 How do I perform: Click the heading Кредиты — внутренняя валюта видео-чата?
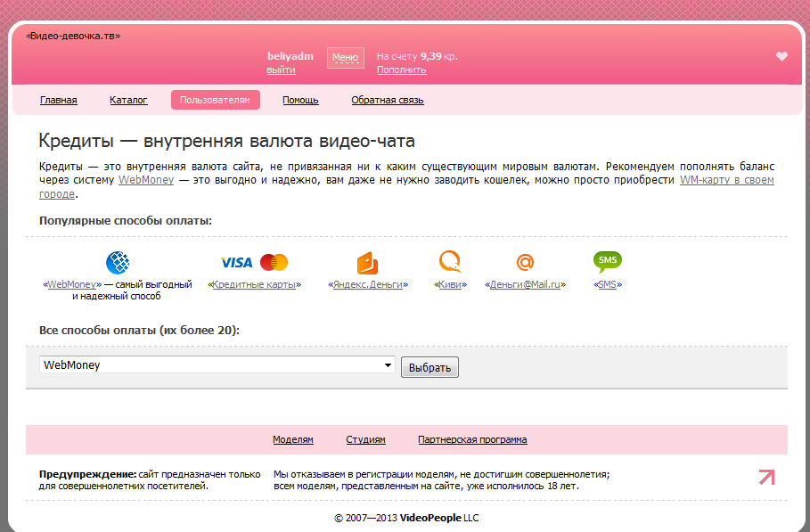[x=226, y=141]
